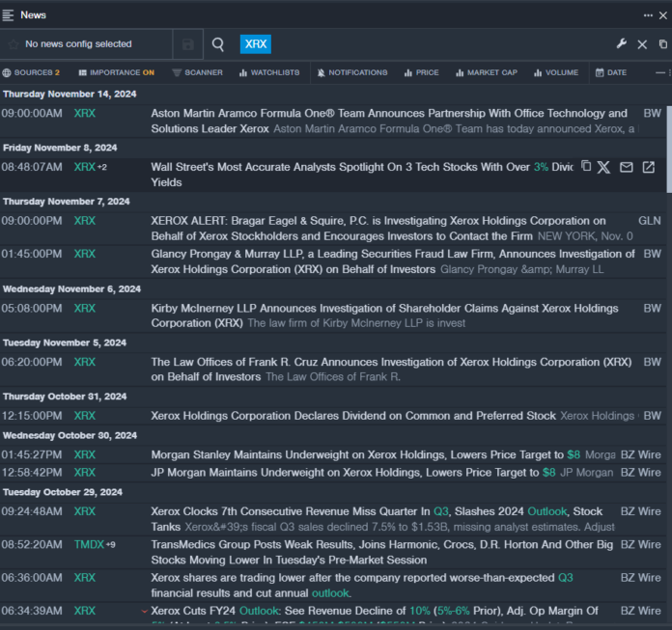Image resolution: width=672 pixels, height=630 pixels.
Task: Toggle the Scanner filter
Action: (x=197, y=72)
